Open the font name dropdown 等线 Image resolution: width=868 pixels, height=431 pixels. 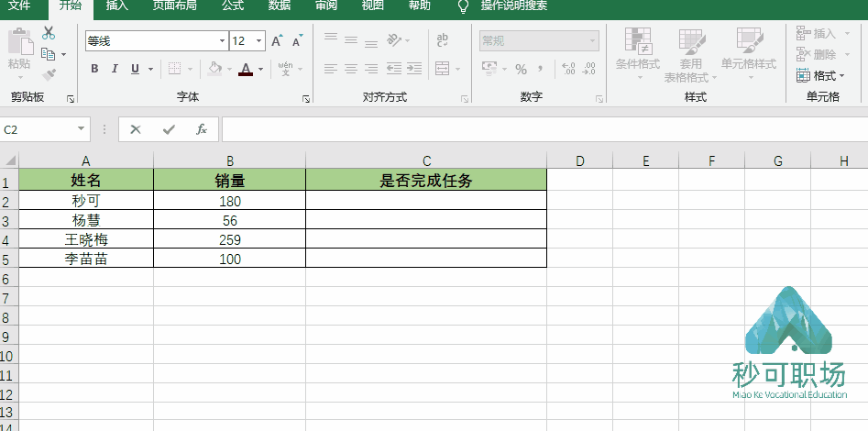click(x=222, y=41)
